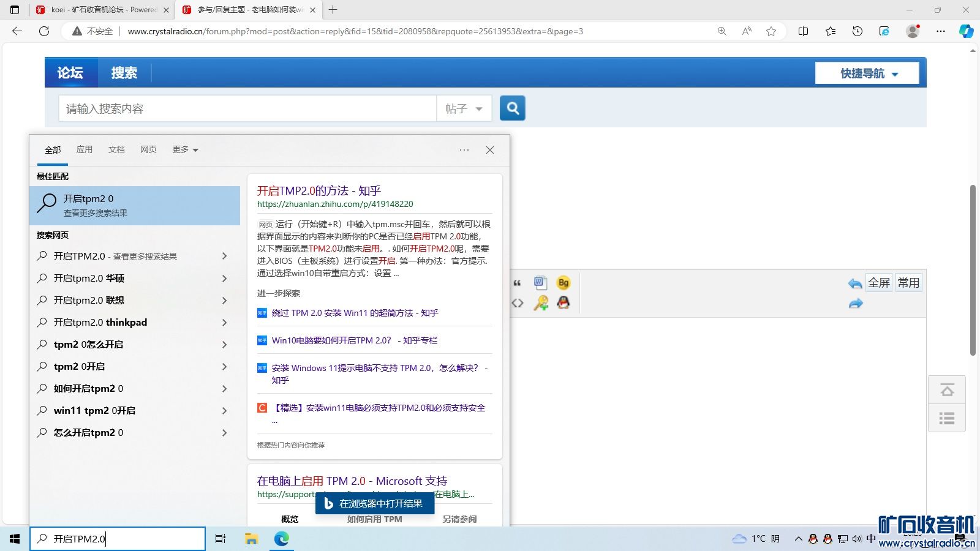
Task: Switch to the koei browser tab
Action: tap(102, 10)
